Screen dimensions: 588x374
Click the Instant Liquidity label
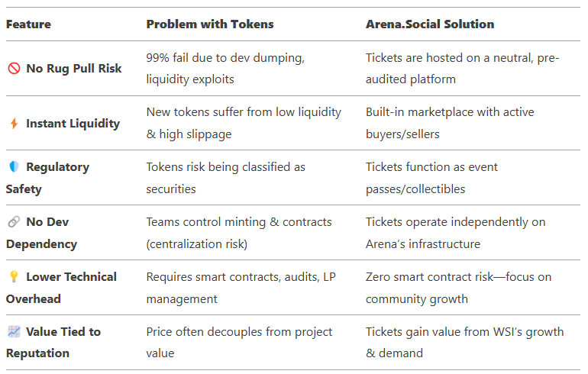coord(73,124)
